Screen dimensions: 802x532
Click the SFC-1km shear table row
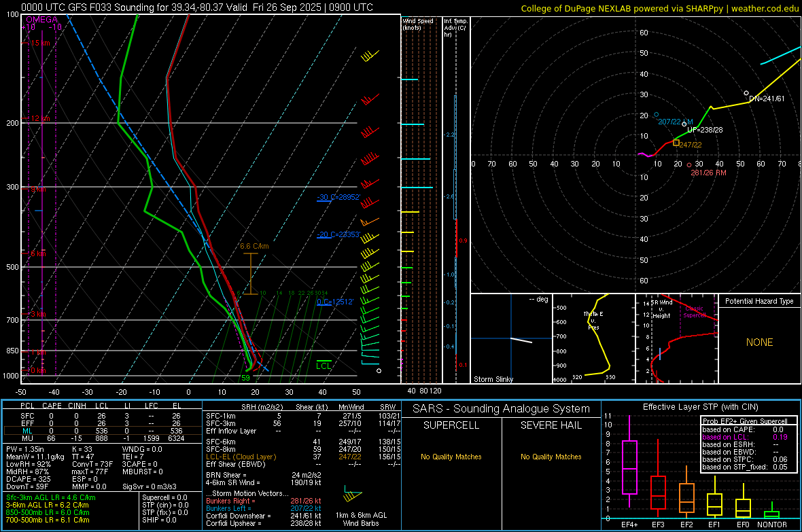point(303,416)
